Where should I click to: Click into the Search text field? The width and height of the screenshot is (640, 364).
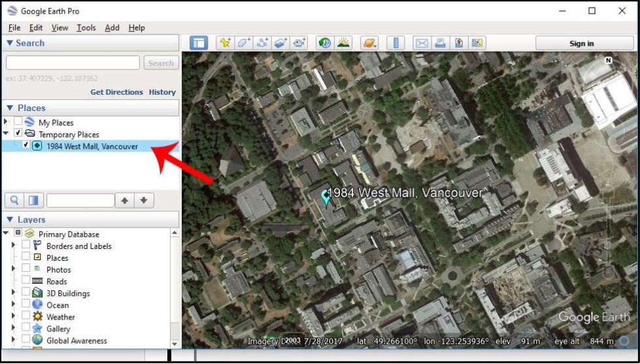(x=73, y=63)
